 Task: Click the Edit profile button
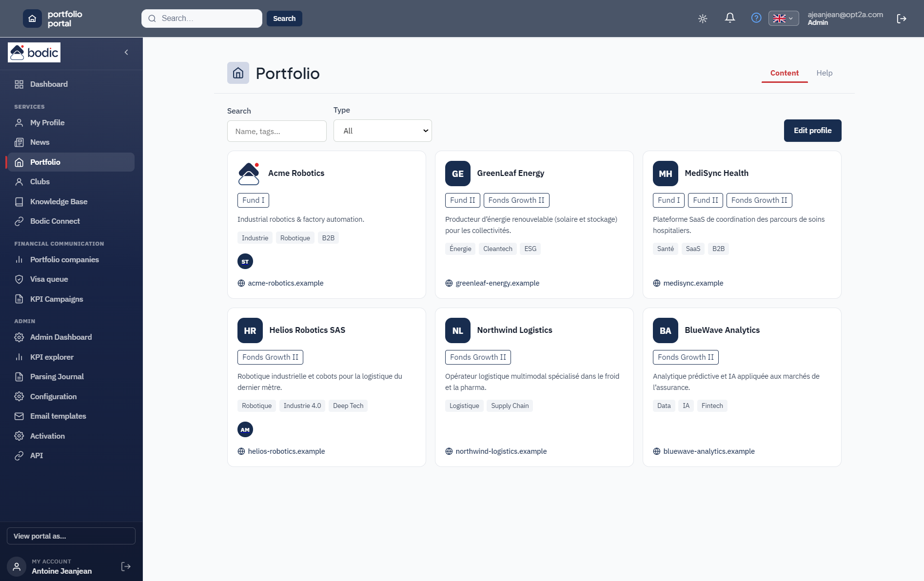[x=813, y=131]
